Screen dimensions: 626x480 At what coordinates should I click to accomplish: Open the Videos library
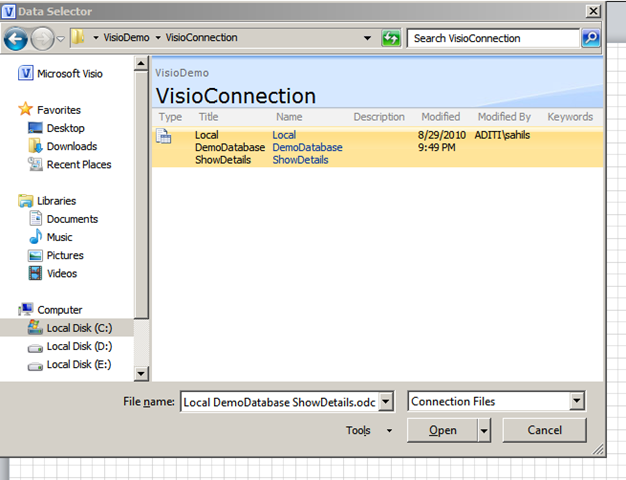click(x=62, y=274)
